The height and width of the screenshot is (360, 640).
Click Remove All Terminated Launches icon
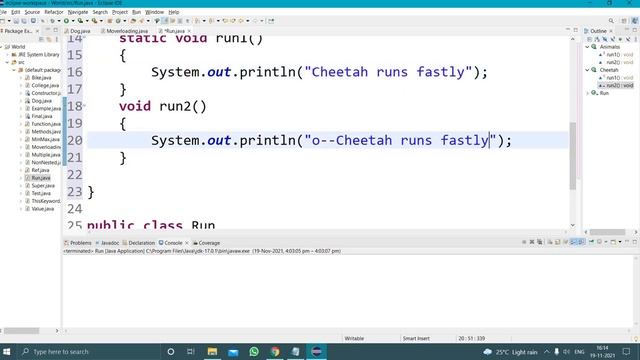pyautogui.click(x=540, y=242)
